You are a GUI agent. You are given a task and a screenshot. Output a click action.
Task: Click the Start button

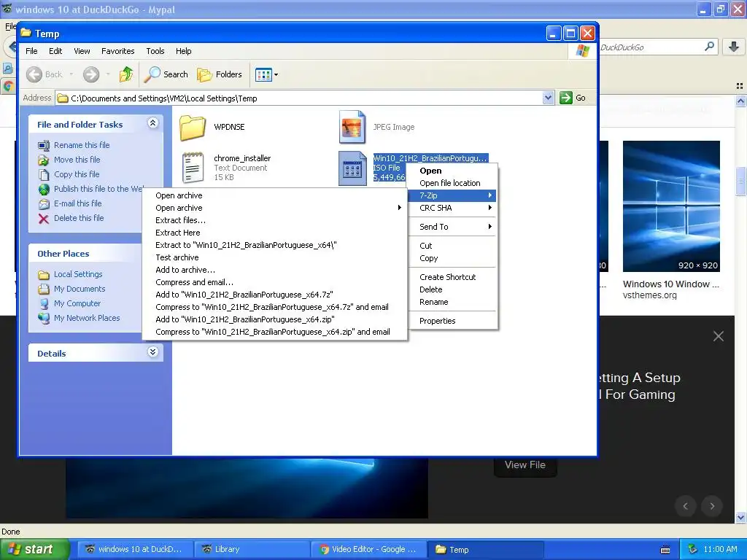point(35,550)
